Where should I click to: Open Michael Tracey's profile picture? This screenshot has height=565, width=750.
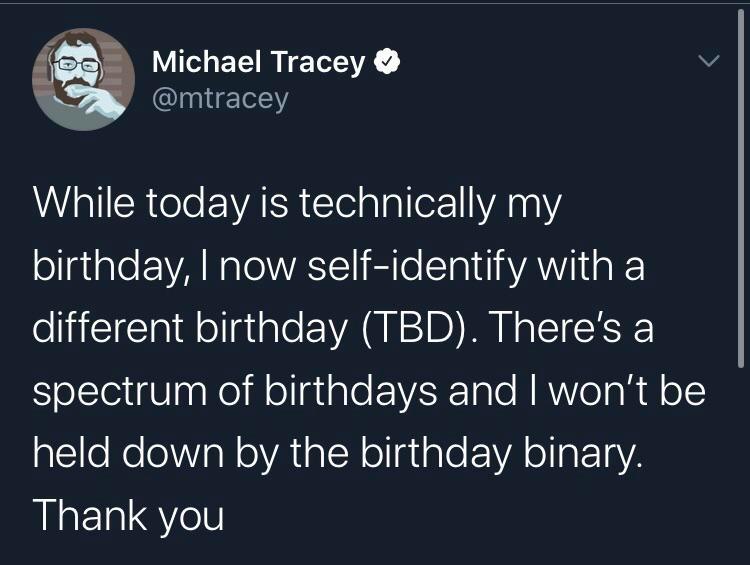(83, 79)
